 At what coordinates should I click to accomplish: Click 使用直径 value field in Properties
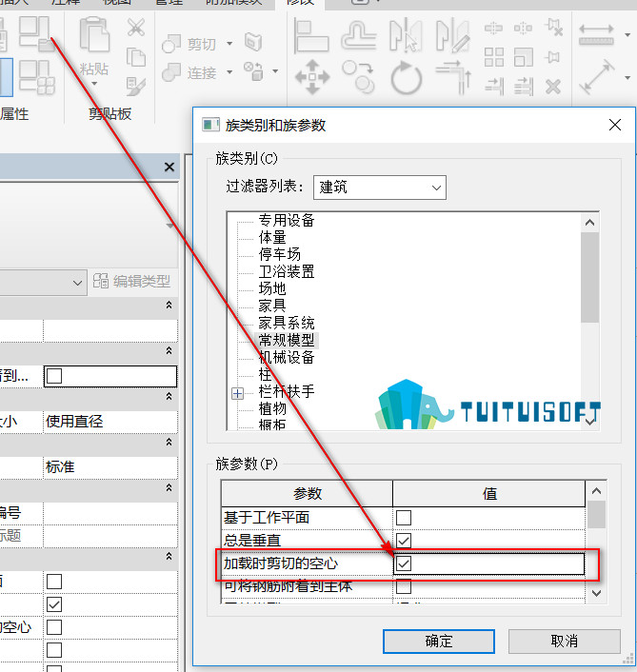[x=110, y=422]
